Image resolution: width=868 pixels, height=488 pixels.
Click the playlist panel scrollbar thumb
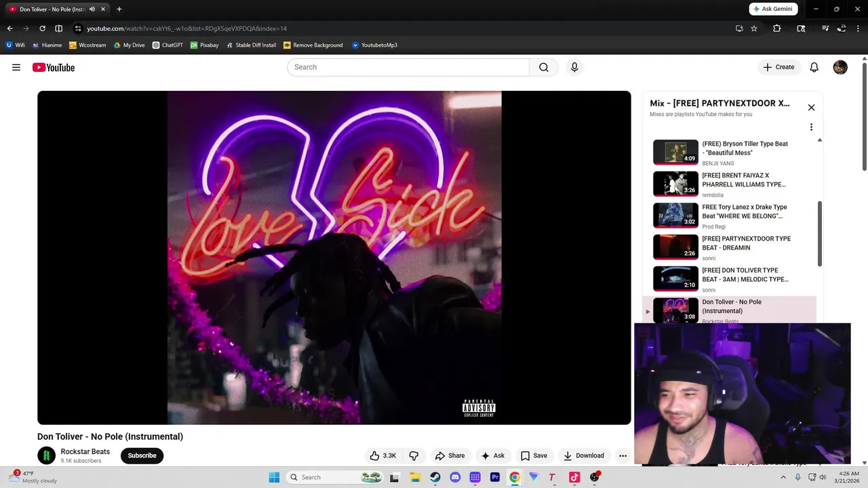tap(819, 234)
